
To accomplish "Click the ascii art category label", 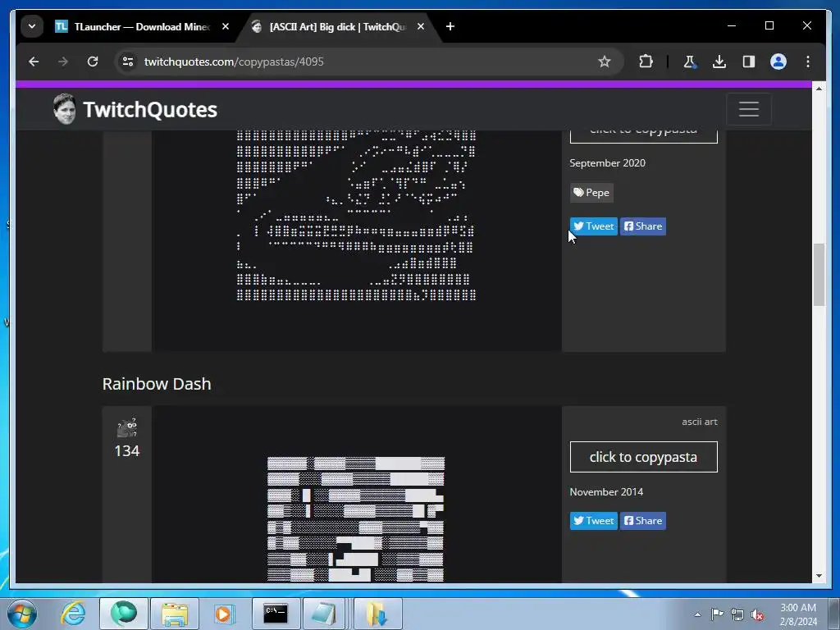I will coord(699,422).
